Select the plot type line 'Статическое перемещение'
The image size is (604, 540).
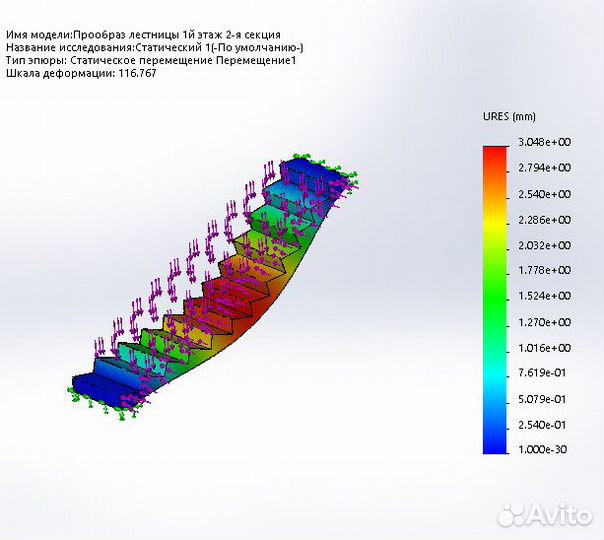[x=150, y=60]
